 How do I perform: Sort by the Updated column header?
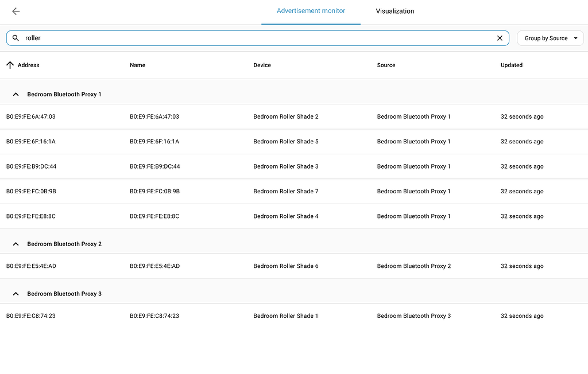(512, 65)
